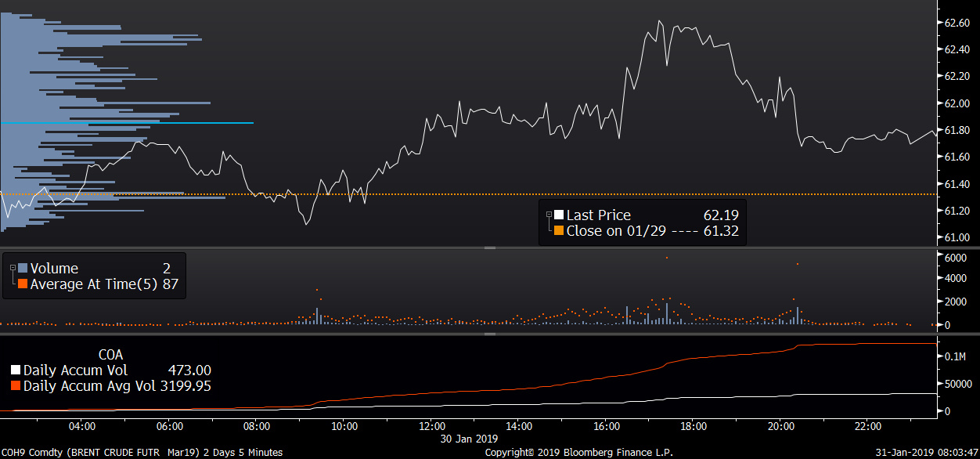This screenshot has width=980, height=459.
Task: Click the orange Average At Time(5) marker
Action: (x=23, y=284)
